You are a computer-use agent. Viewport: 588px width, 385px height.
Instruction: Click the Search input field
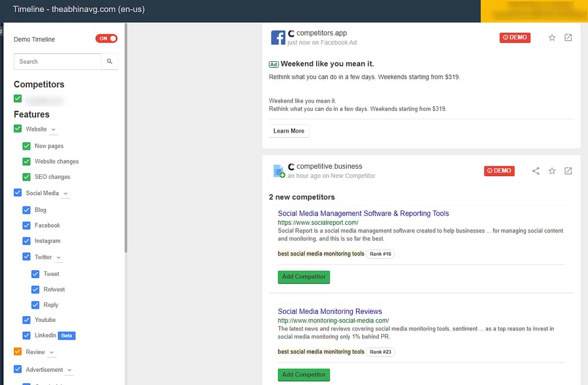point(57,61)
